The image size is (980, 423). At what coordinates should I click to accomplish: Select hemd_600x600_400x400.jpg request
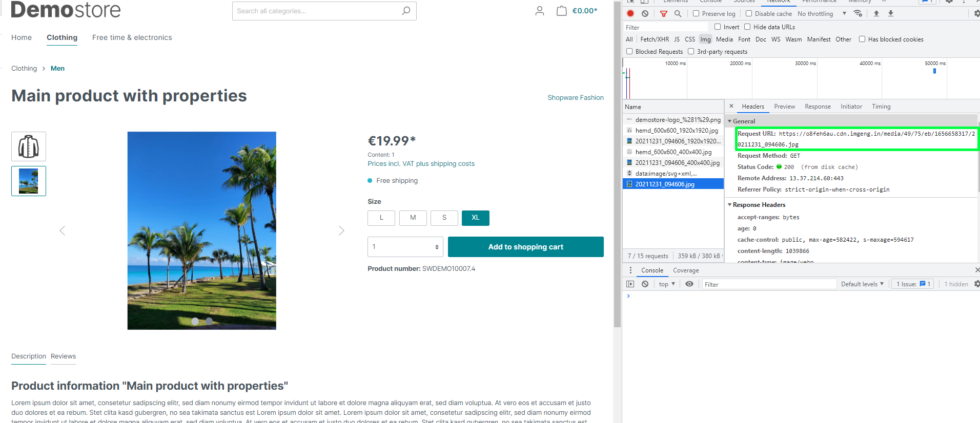point(673,152)
